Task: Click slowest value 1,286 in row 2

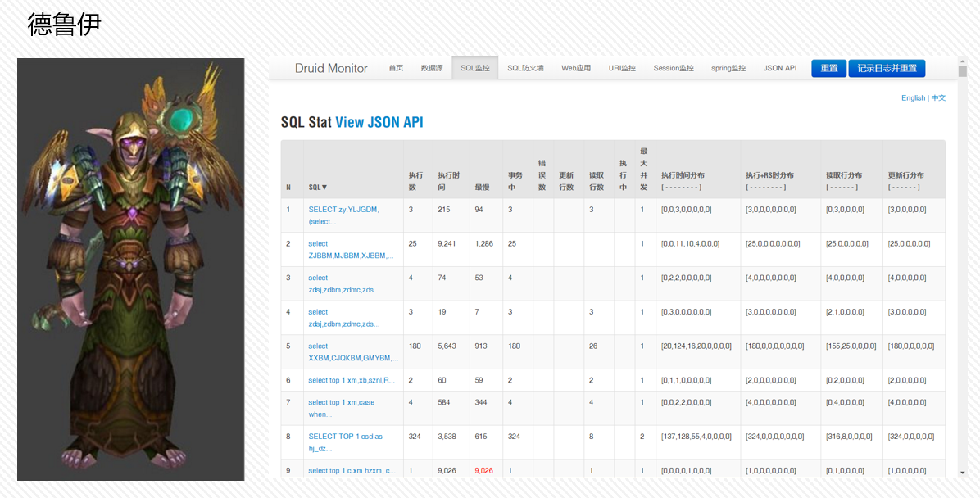Action: point(483,244)
